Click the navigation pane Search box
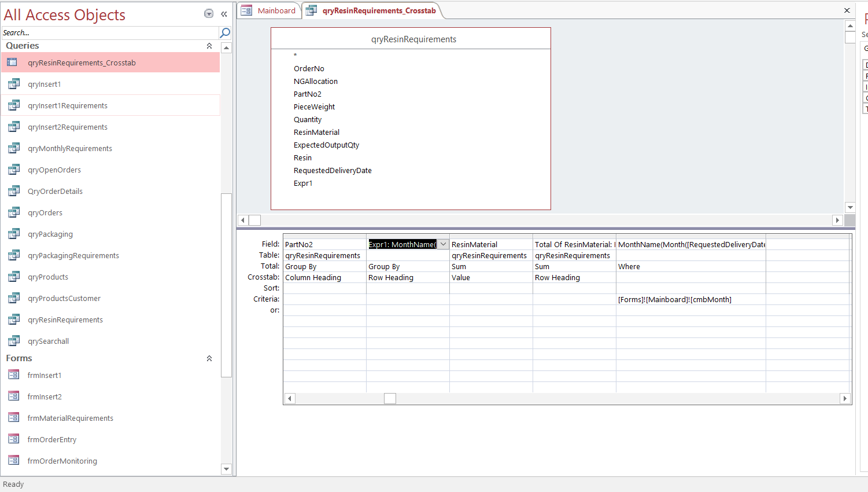868x492 pixels. coord(110,33)
